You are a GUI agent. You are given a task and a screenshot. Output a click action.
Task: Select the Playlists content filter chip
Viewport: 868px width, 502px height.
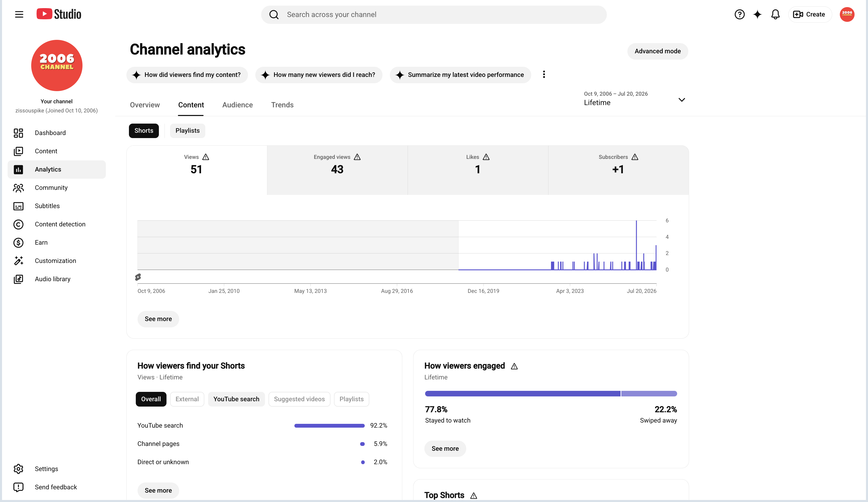click(x=187, y=131)
